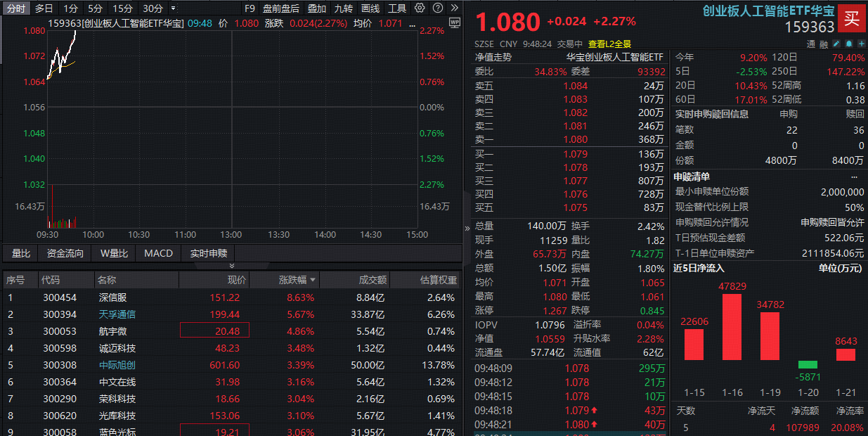Switch to the 5分 chart tab

click(x=95, y=8)
